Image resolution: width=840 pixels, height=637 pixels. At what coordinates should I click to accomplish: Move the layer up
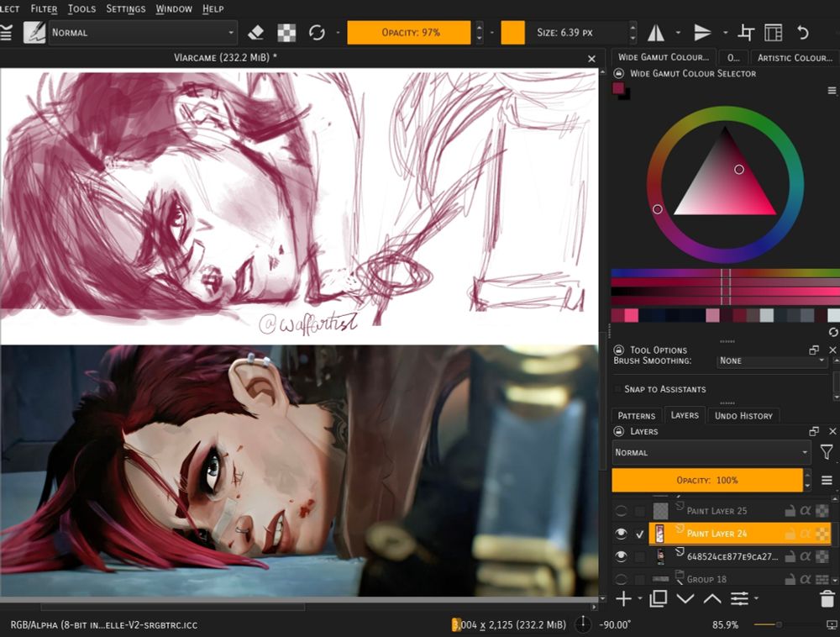pyautogui.click(x=712, y=599)
